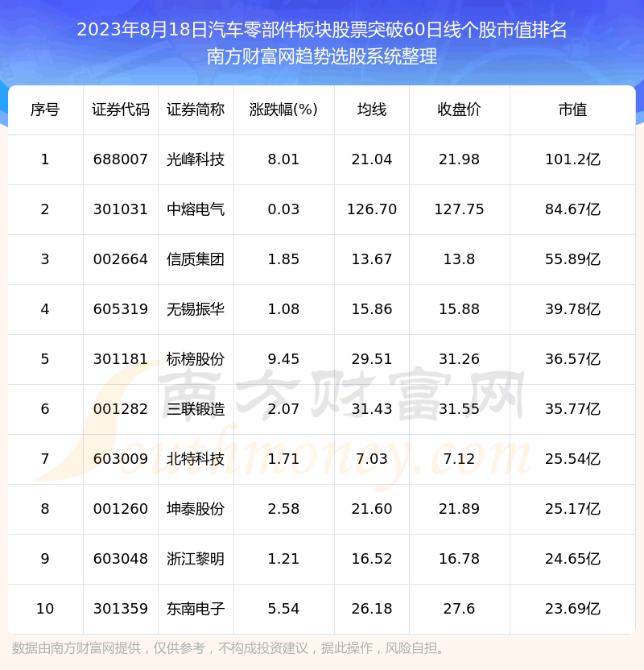Click the disclaimer text at bottom
This screenshot has width=644, height=670.
pyautogui.click(x=228, y=648)
